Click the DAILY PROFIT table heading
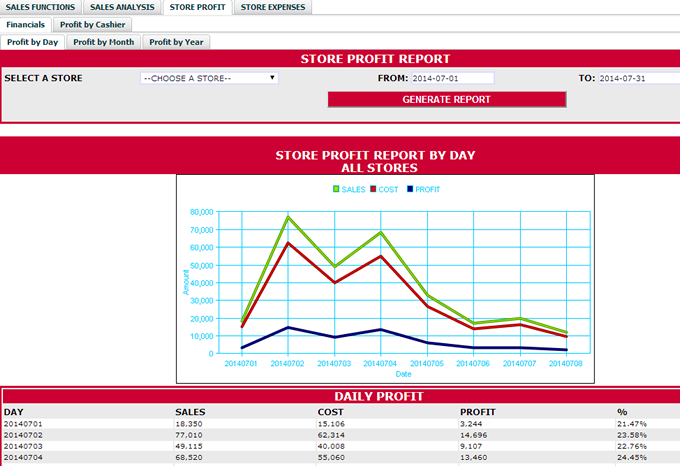 (x=379, y=396)
